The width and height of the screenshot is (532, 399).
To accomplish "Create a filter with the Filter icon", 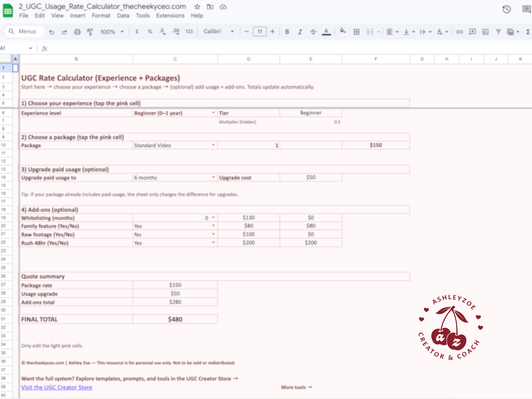I will point(498,32).
